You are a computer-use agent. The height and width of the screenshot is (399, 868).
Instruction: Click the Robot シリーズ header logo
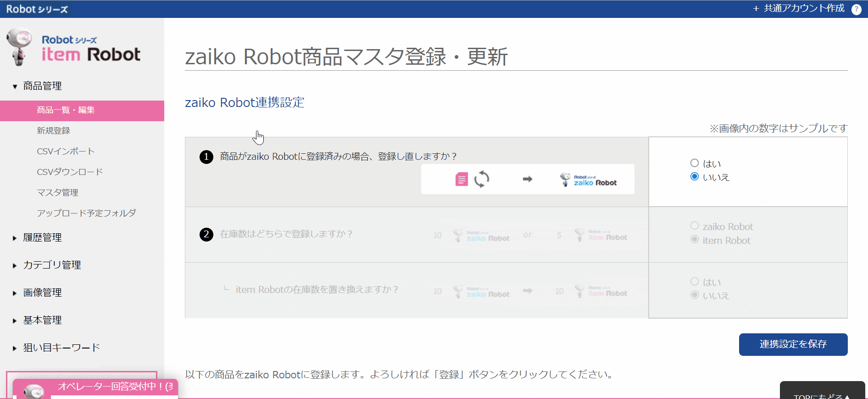pyautogui.click(x=37, y=9)
